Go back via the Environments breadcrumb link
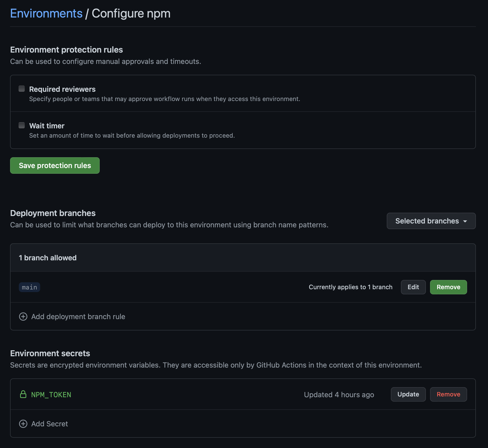Viewport: 488px width, 448px height. 46,13
